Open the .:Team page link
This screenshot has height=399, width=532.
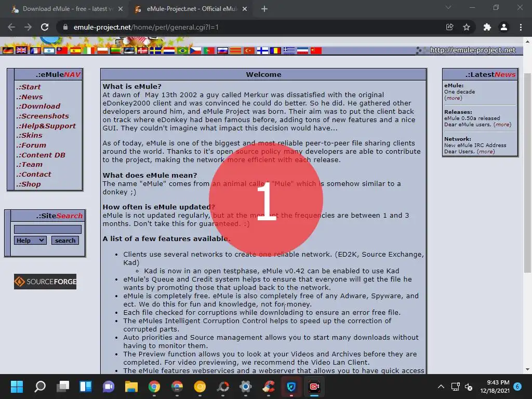[x=30, y=165]
